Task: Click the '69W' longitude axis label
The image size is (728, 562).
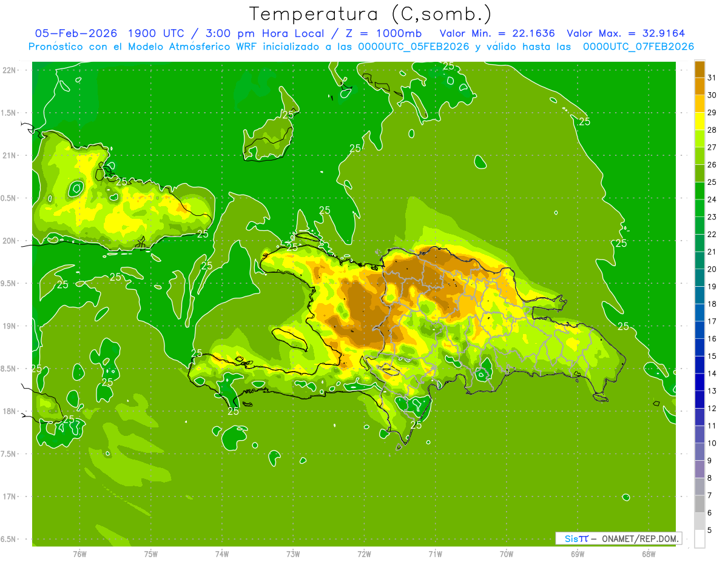Action: coord(578,554)
